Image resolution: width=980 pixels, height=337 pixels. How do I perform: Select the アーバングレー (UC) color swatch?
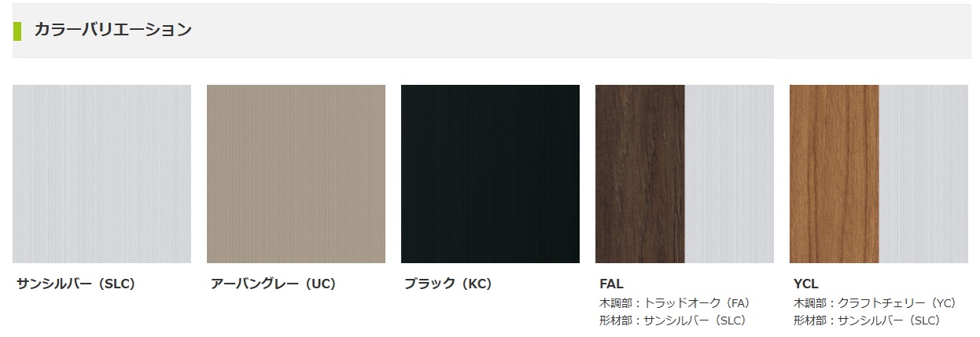click(296, 174)
